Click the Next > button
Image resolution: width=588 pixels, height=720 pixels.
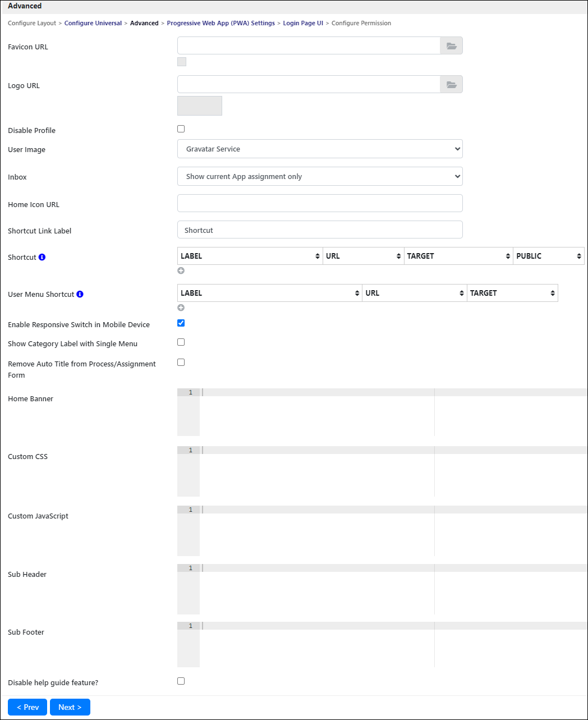point(70,707)
